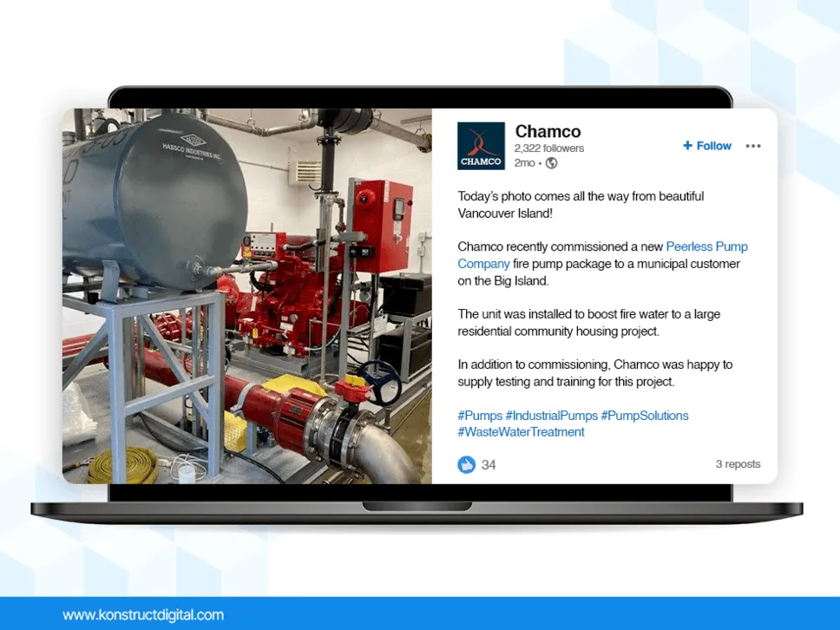This screenshot has width=840, height=630.
Task: Open the #PumpSolutions hashtag
Action: [645, 415]
